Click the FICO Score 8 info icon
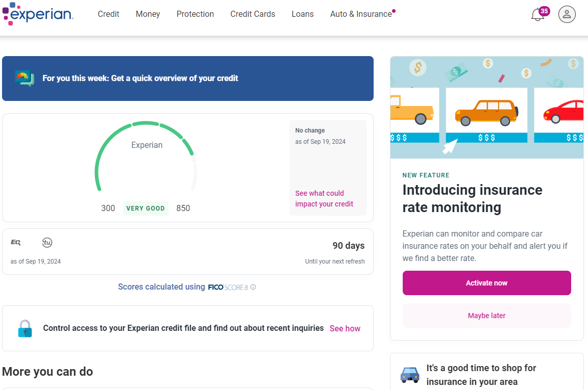 253,287
